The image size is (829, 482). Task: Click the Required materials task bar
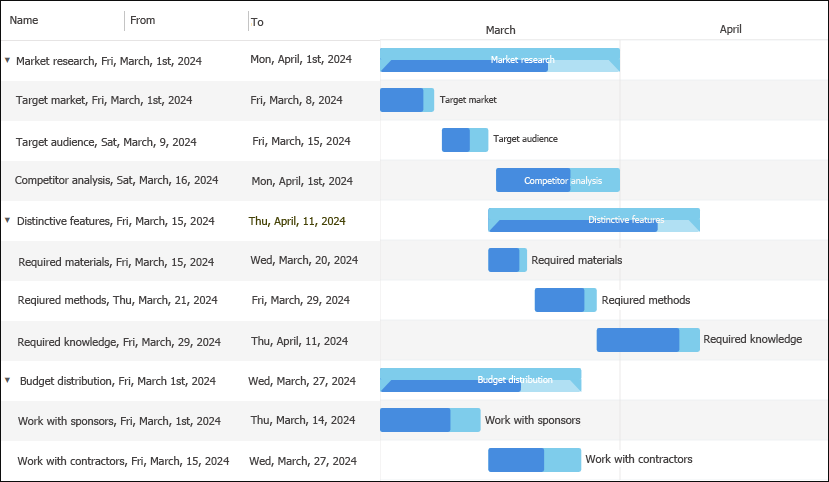click(x=506, y=260)
